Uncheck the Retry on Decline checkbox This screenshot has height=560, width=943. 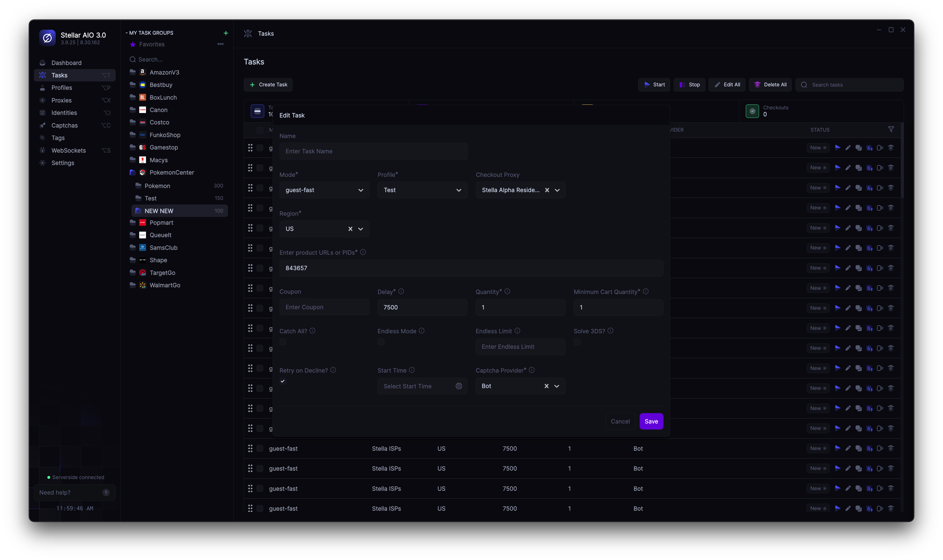283,381
